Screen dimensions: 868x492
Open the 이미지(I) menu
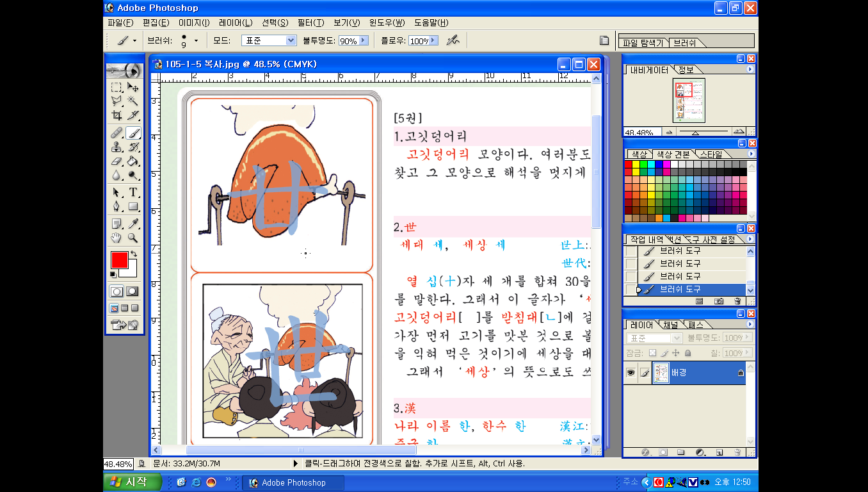[x=194, y=22]
